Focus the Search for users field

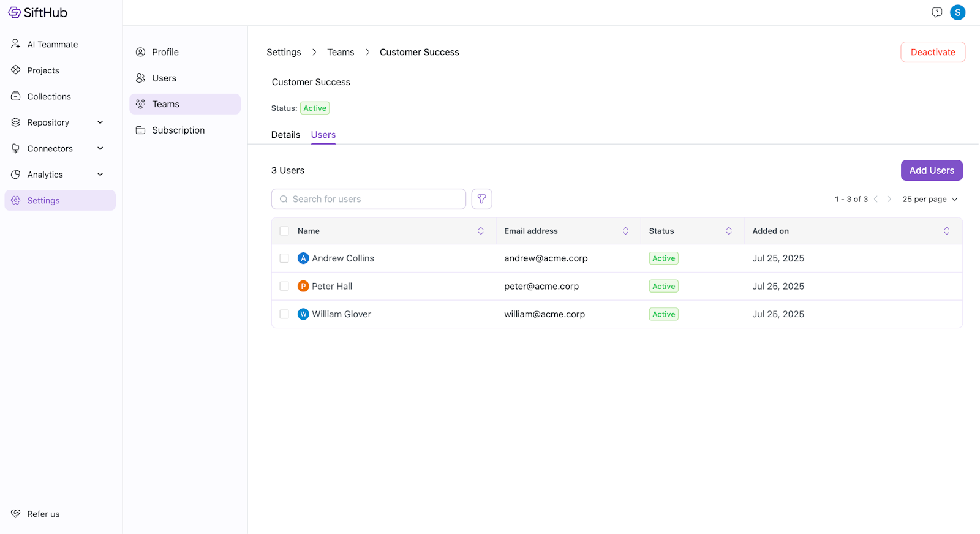click(374, 199)
